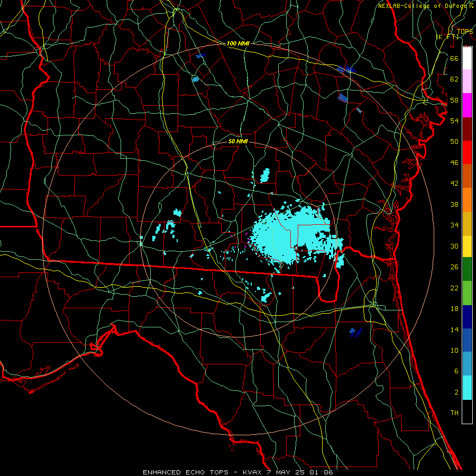The width and height of the screenshot is (476, 476).
Task: Click the legend value 30
Action: 454,246
